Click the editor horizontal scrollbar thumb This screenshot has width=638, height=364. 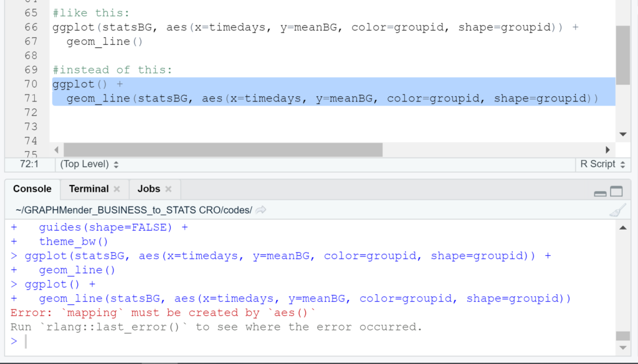tap(222, 150)
